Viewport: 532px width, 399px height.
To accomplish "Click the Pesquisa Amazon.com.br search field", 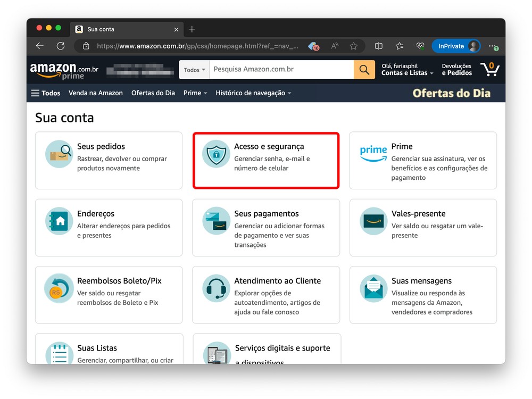I will pos(281,70).
